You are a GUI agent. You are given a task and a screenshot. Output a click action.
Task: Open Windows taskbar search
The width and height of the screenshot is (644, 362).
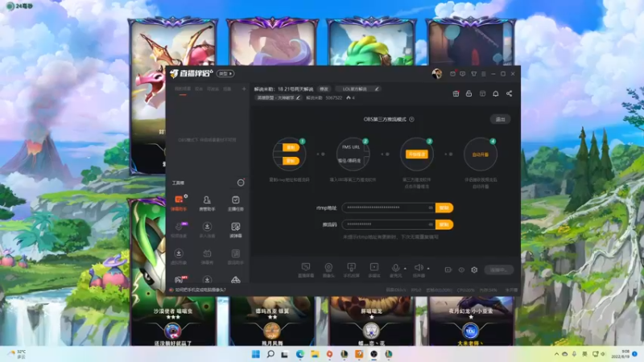[x=270, y=354]
